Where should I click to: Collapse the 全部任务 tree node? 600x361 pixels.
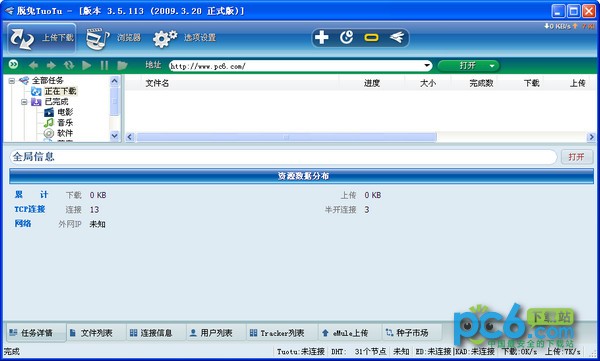tap(12, 81)
